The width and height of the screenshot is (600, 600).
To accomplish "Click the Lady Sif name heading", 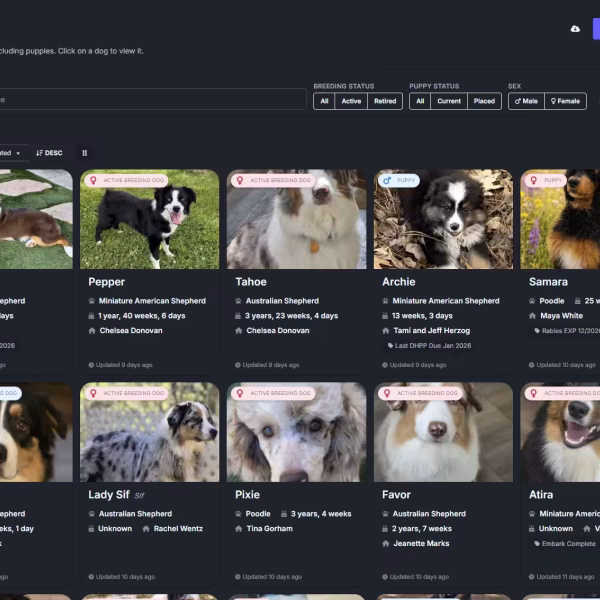I will pos(109,495).
